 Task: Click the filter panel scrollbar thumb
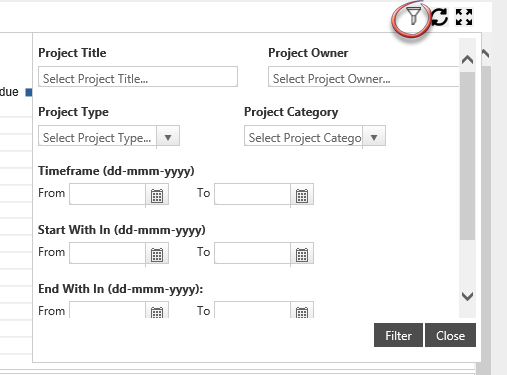click(x=467, y=156)
